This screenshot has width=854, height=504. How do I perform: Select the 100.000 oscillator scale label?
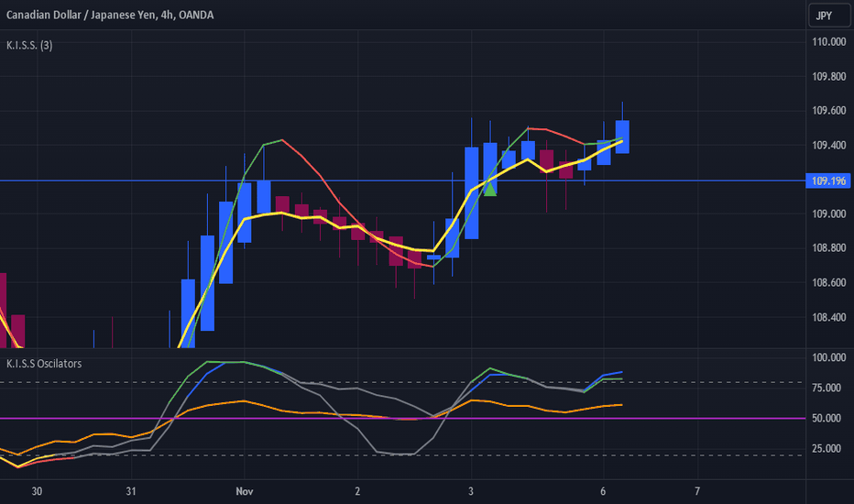[829, 357]
